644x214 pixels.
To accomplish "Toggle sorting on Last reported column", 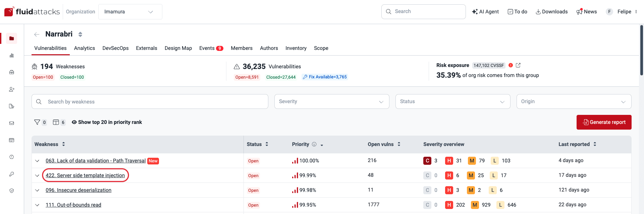I will click(595, 144).
